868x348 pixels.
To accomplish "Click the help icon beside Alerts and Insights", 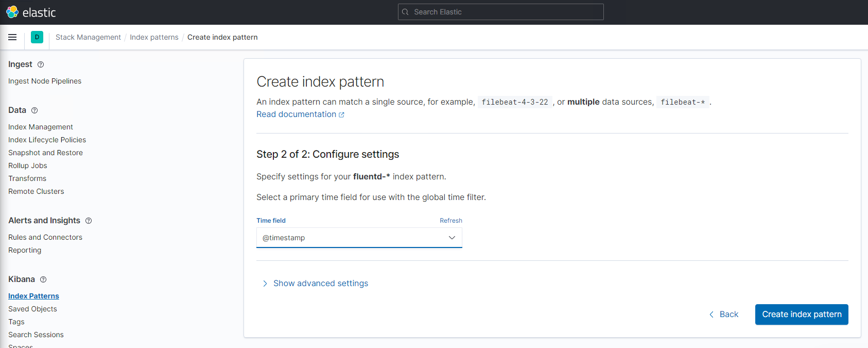I will tap(89, 221).
